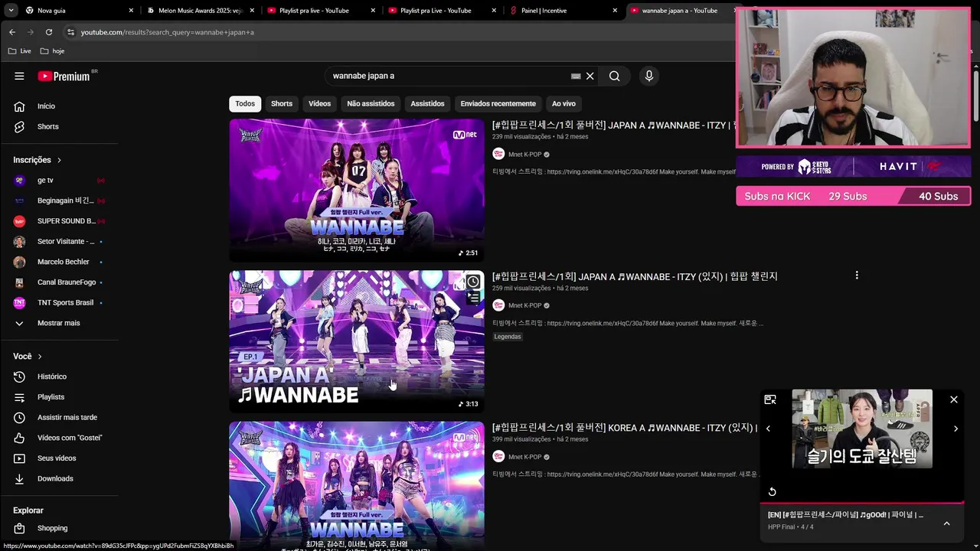Select the Shorts filter chip
The width and height of the screenshot is (980, 551).
pos(282,104)
